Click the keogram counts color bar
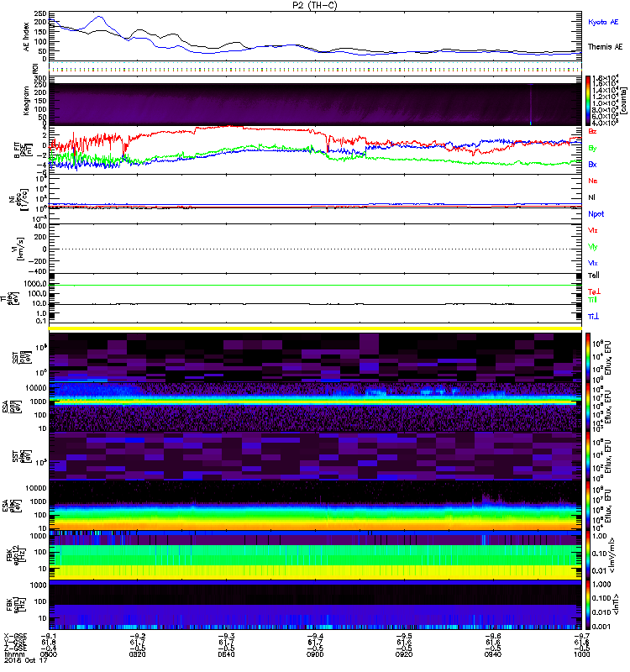 pyautogui.click(x=588, y=101)
